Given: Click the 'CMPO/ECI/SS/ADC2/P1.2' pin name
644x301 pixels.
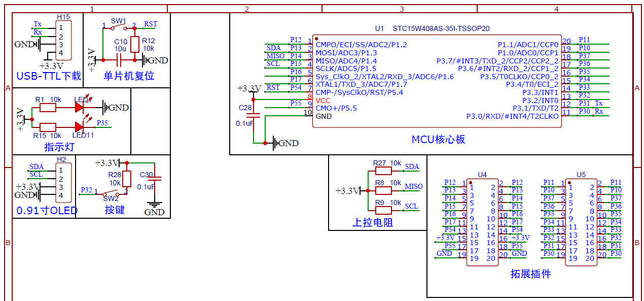Looking at the screenshot, I should pos(361,45).
